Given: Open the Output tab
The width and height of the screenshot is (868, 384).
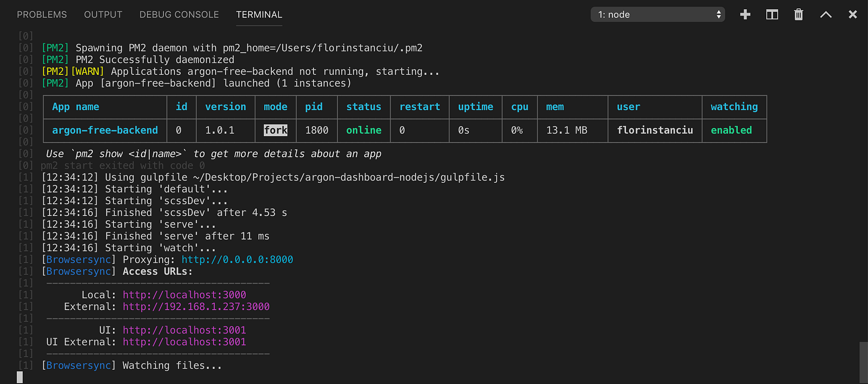Looking at the screenshot, I should point(103,15).
